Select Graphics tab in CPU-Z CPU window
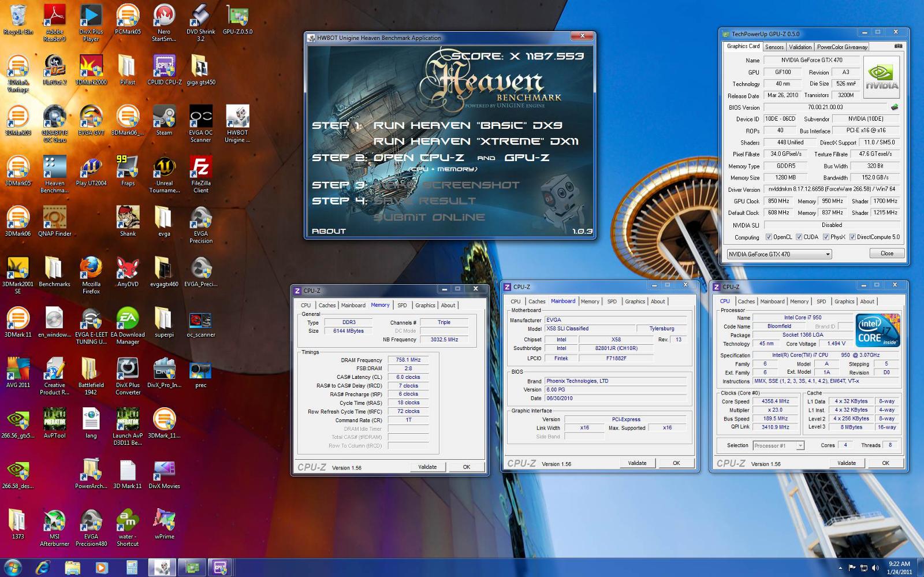 844,301
